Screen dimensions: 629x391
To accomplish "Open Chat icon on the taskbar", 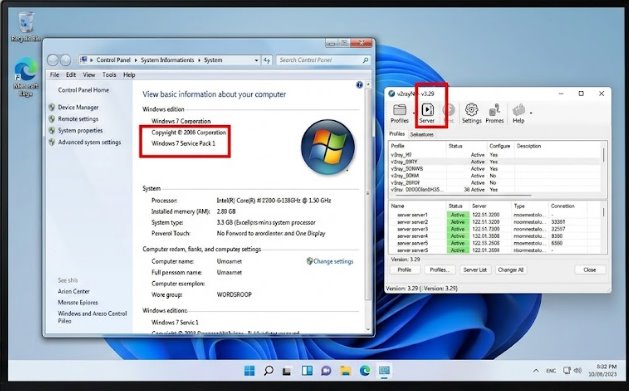I will [326, 371].
